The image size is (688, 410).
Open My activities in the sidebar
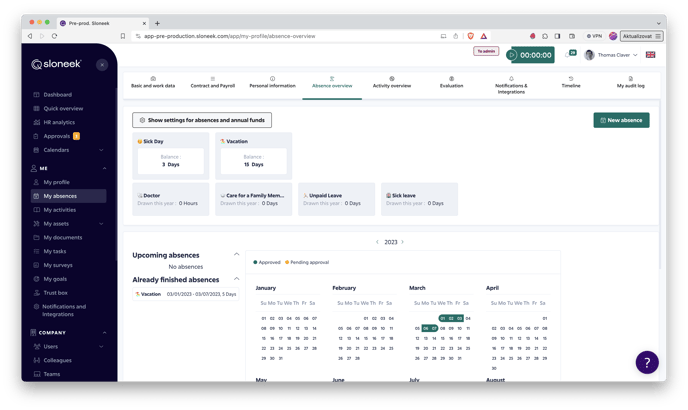pos(59,210)
